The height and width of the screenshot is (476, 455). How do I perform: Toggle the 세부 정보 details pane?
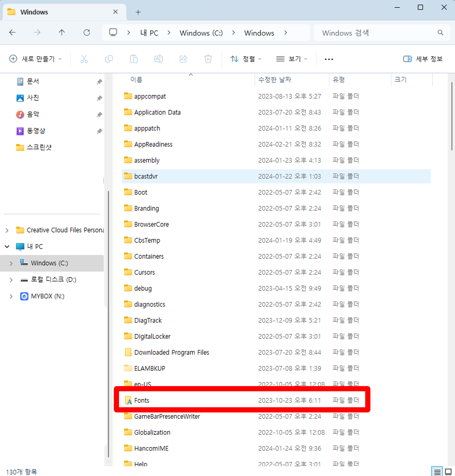(422, 59)
